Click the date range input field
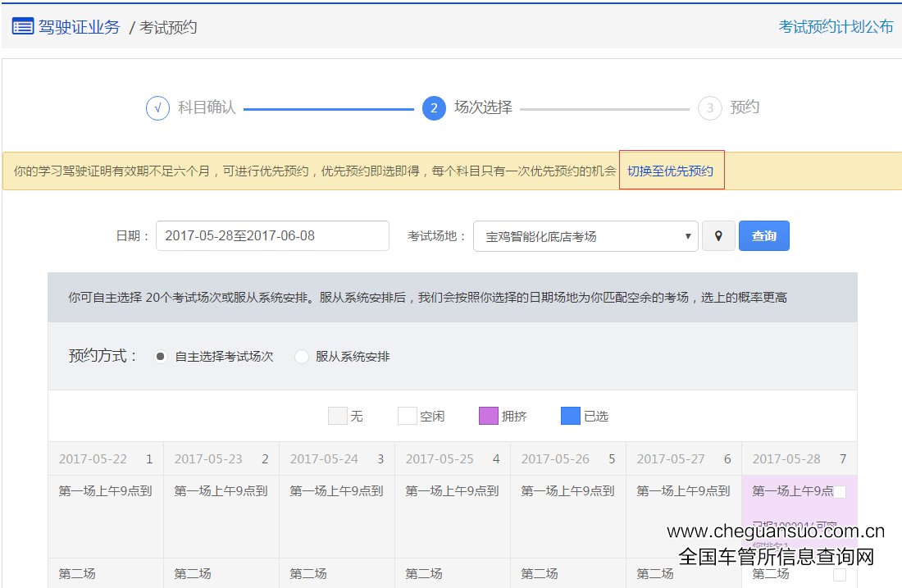902x588 pixels. [x=272, y=236]
